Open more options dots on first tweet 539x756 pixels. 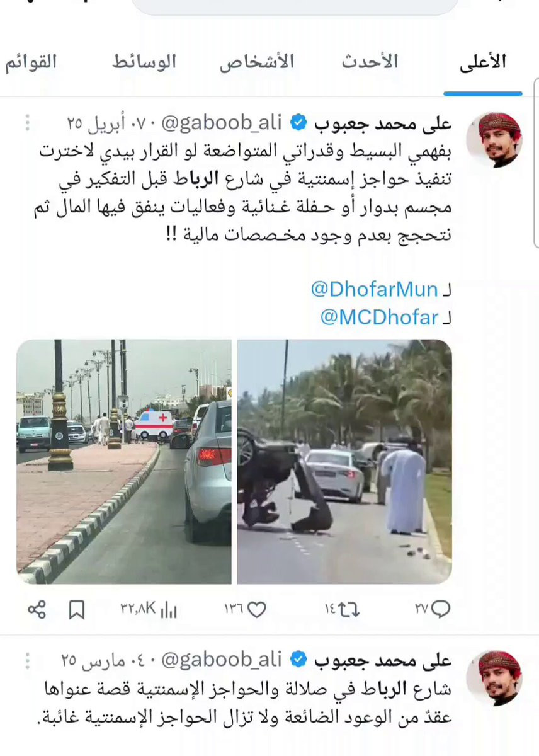27,122
